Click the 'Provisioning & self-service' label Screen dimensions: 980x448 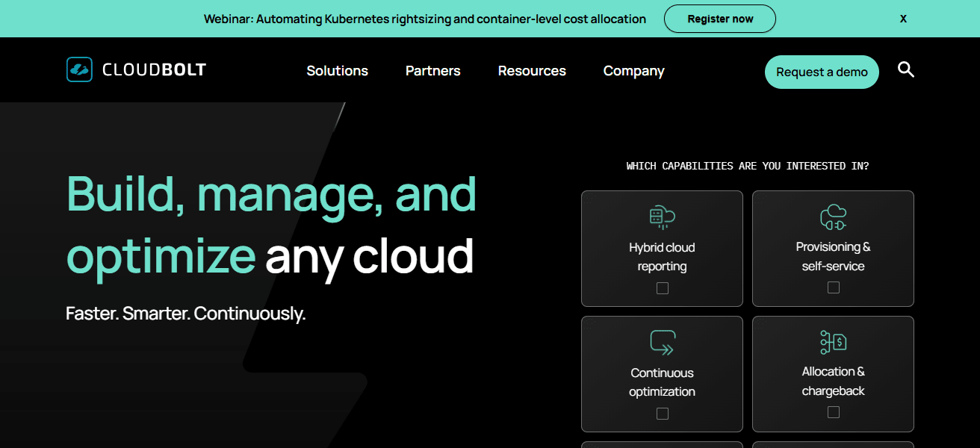[x=834, y=256]
